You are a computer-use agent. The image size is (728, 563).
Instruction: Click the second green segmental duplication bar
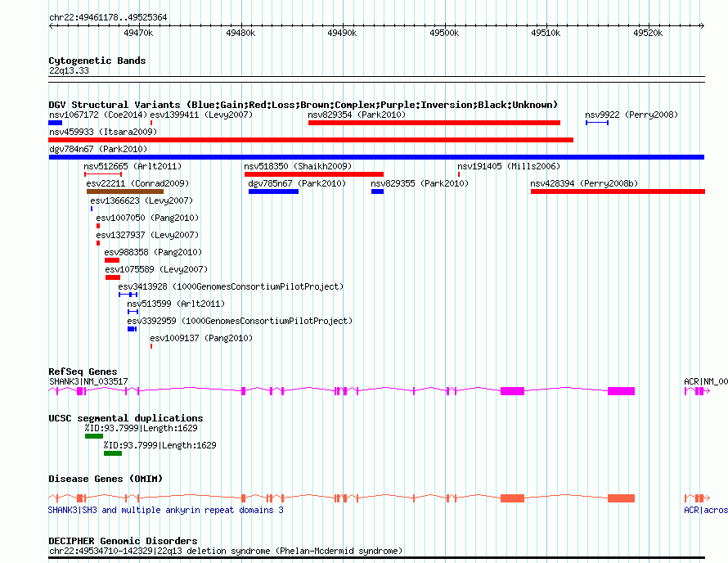click(113, 453)
